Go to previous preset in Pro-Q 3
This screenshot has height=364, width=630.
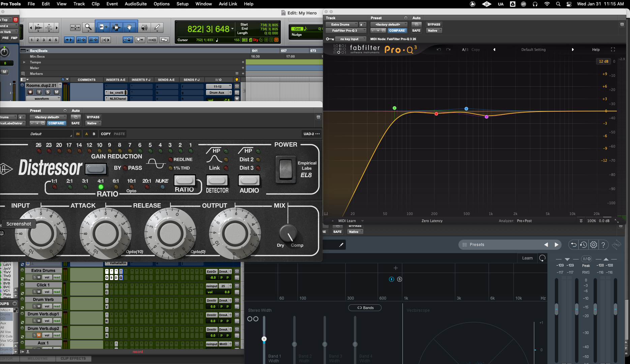(x=494, y=50)
